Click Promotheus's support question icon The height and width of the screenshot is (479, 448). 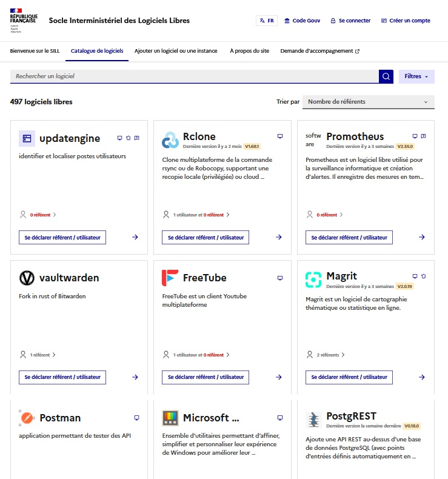pos(423,136)
